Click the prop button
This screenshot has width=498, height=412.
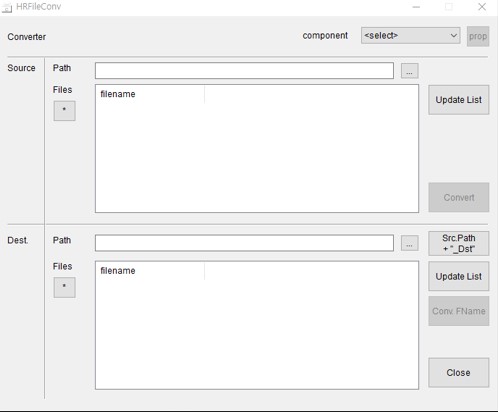[478, 36]
